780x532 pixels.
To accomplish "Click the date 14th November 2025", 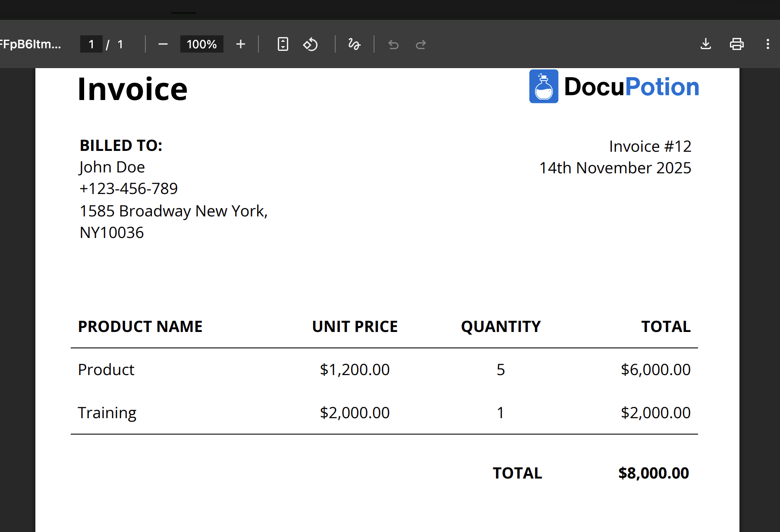I will pos(615,168).
